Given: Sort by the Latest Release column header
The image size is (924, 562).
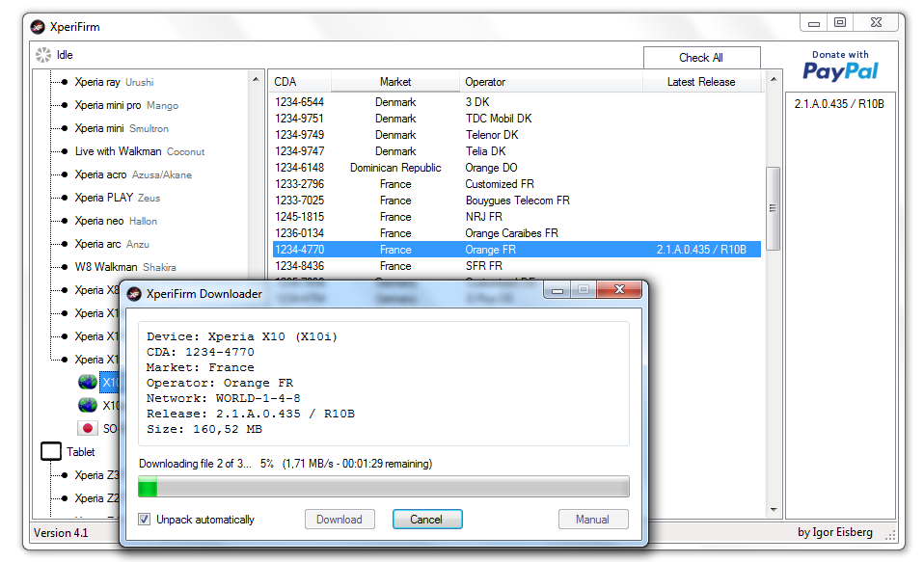Looking at the screenshot, I should pyautogui.click(x=701, y=82).
